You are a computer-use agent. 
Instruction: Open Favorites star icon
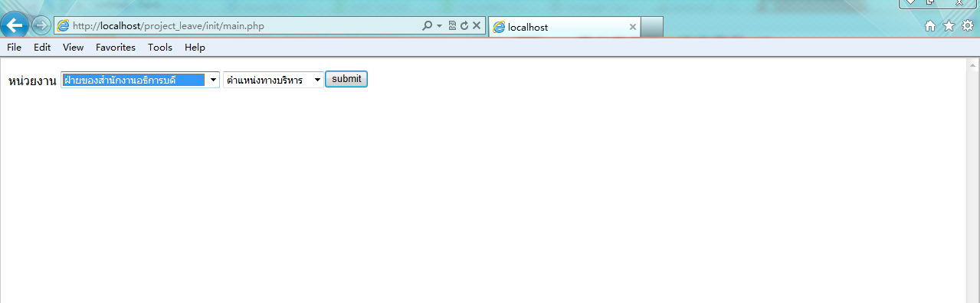pyautogui.click(x=949, y=26)
